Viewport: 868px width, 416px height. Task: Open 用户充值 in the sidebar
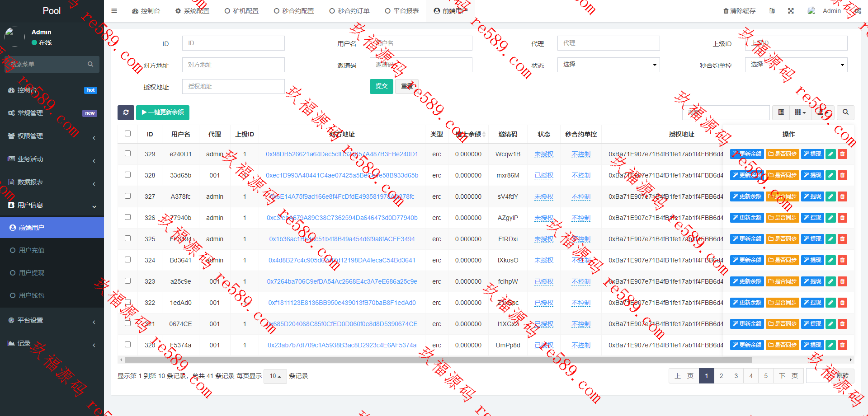click(52, 250)
